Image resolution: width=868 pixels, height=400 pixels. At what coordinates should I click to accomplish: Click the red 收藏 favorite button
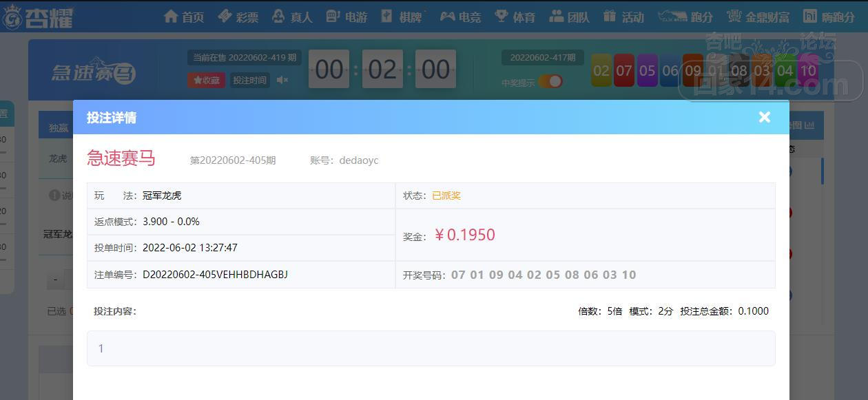[206, 80]
